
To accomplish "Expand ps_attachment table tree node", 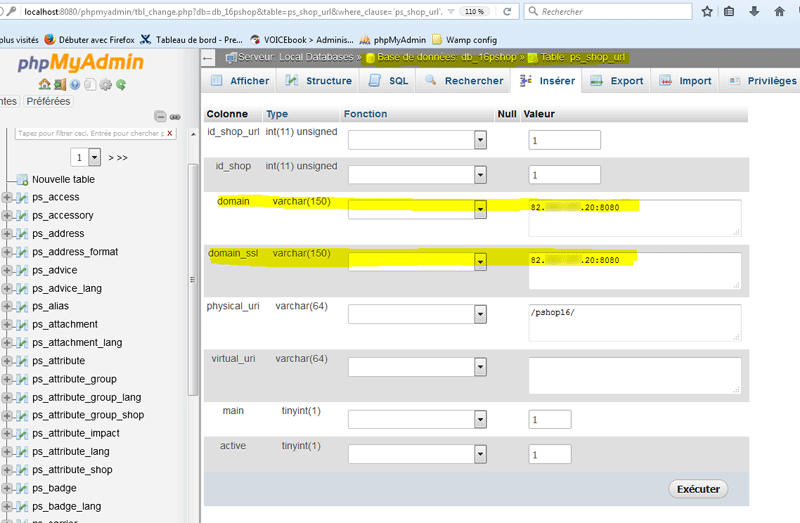I will tap(7, 325).
